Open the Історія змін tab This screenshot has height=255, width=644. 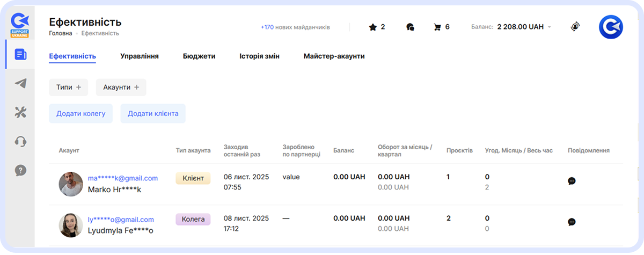[x=259, y=56]
